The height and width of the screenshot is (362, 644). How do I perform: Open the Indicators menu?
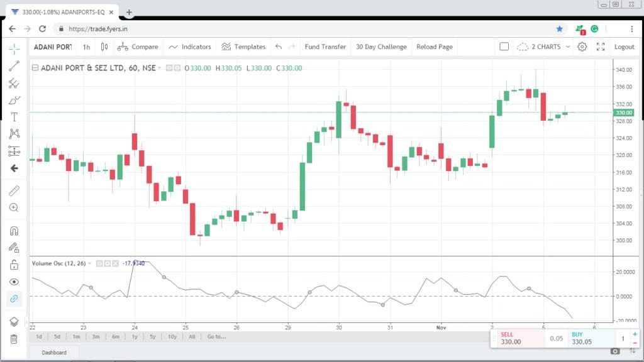coord(191,47)
